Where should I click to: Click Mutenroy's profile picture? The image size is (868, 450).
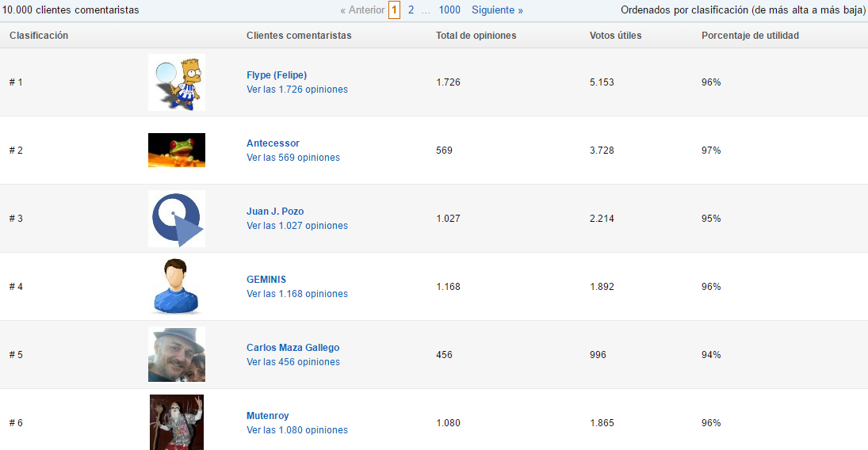point(176,422)
